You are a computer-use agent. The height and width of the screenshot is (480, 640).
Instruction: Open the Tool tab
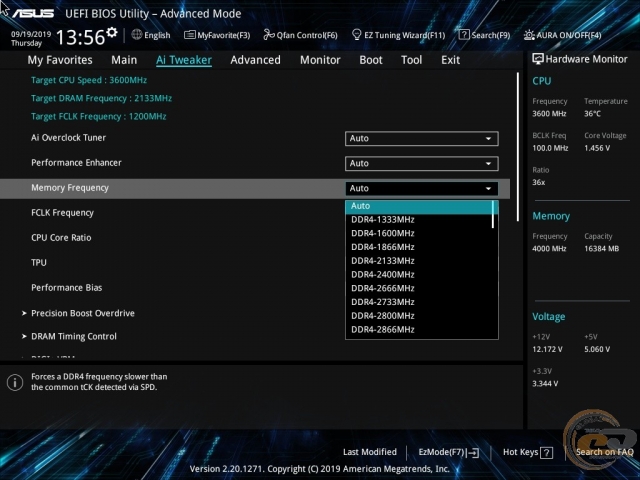point(411,60)
